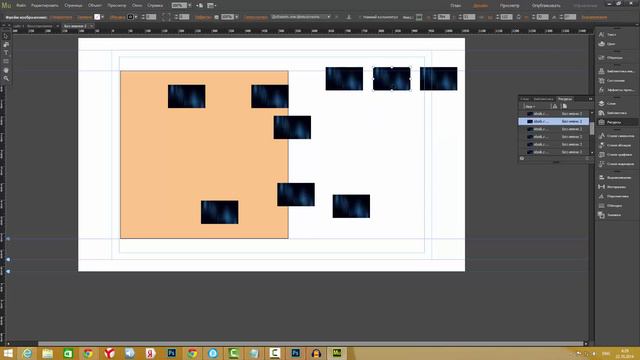Select the Zoom magnifier tool in toolbox
This screenshot has width=640, height=360.
click(6, 78)
